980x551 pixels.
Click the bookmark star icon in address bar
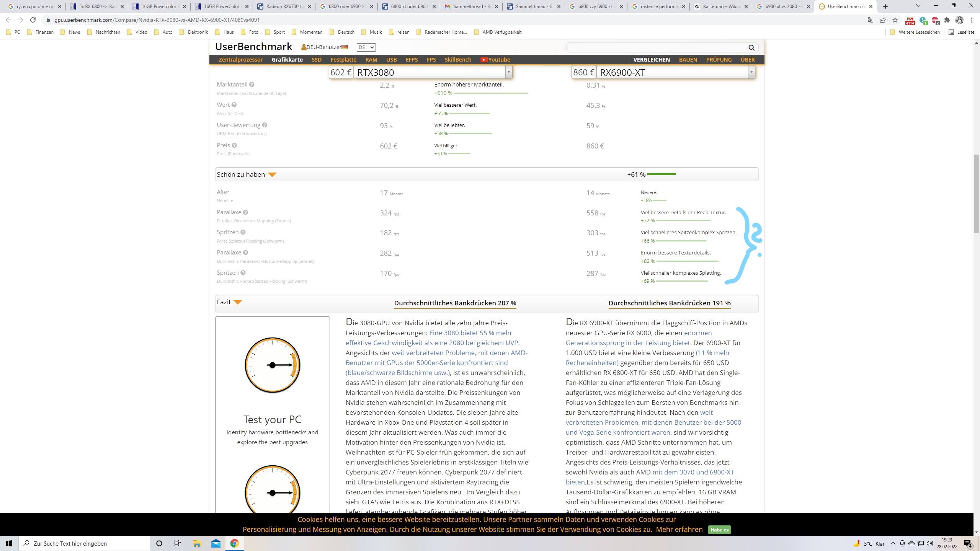(895, 20)
